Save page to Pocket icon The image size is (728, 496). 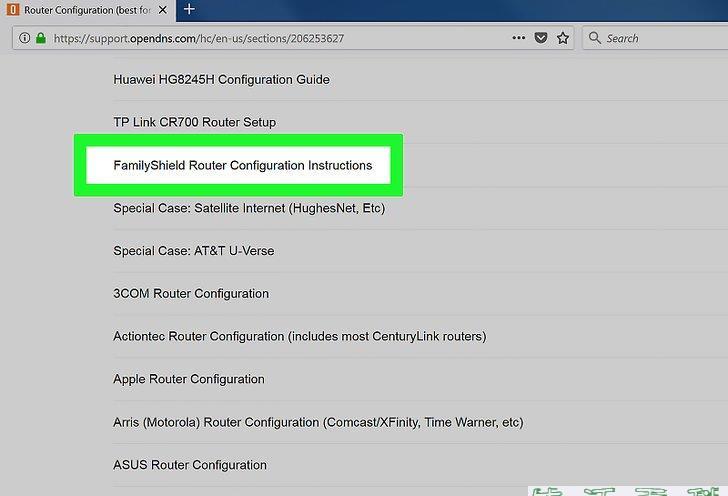[541, 38]
